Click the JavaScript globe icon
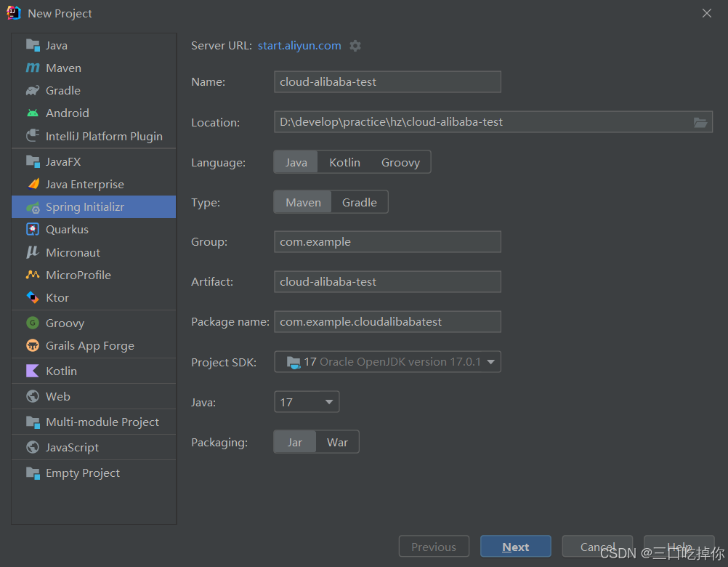 click(x=33, y=447)
